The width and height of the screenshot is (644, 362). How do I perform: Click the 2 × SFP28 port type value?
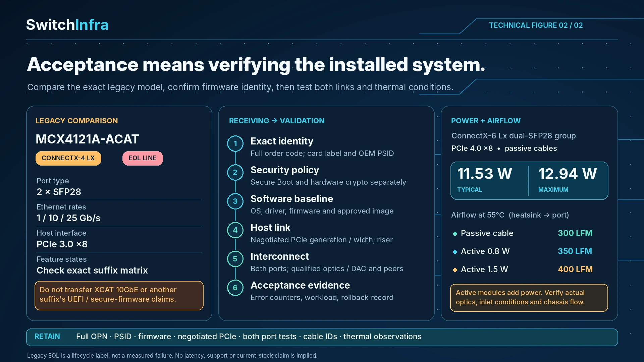(x=59, y=192)
